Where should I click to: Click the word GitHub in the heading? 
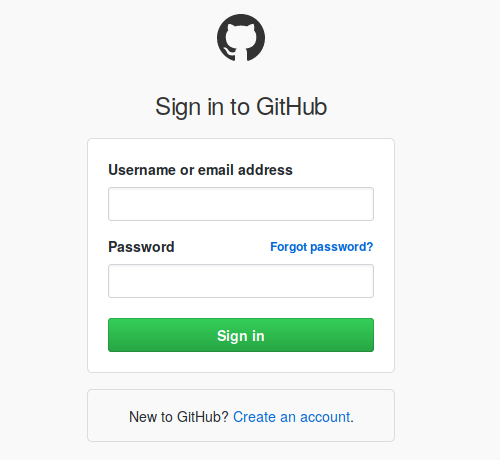tap(291, 107)
